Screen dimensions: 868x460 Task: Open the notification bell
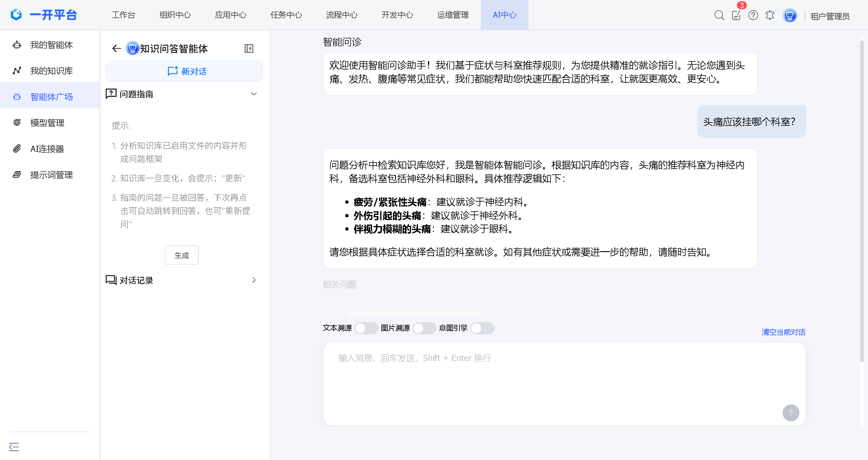pyautogui.click(x=770, y=15)
